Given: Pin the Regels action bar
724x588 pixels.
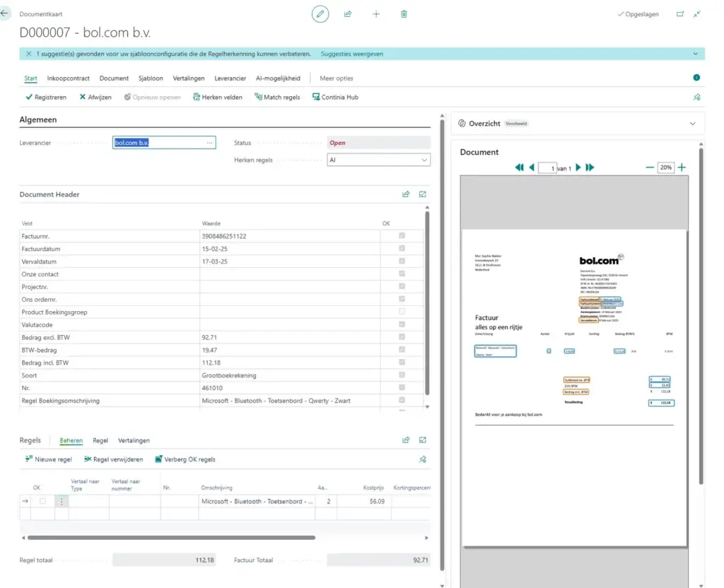Looking at the screenshot, I should (x=423, y=459).
